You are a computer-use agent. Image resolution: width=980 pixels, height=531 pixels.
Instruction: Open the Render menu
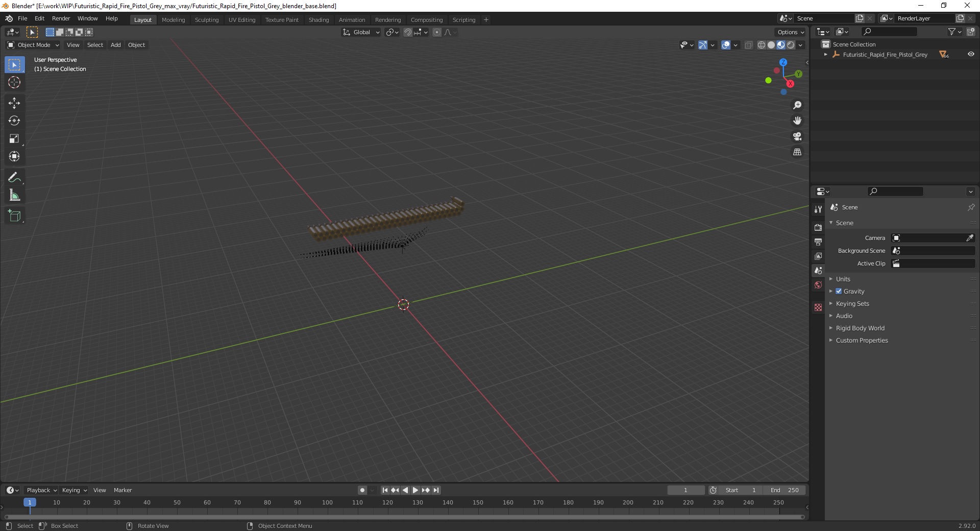tap(61, 18)
